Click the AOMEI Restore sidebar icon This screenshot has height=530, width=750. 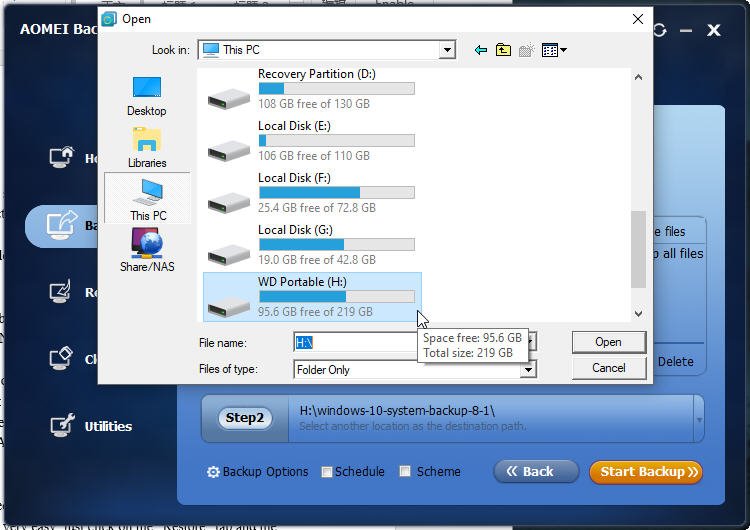(60, 291)
